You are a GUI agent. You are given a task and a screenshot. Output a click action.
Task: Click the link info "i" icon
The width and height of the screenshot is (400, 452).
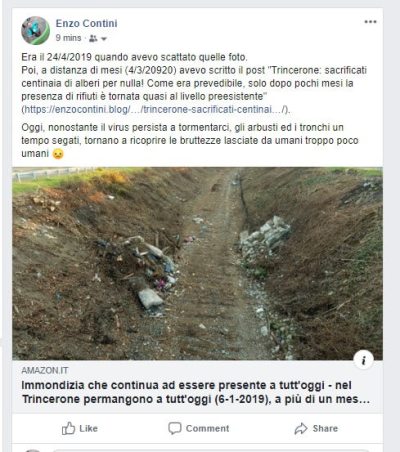363,360
